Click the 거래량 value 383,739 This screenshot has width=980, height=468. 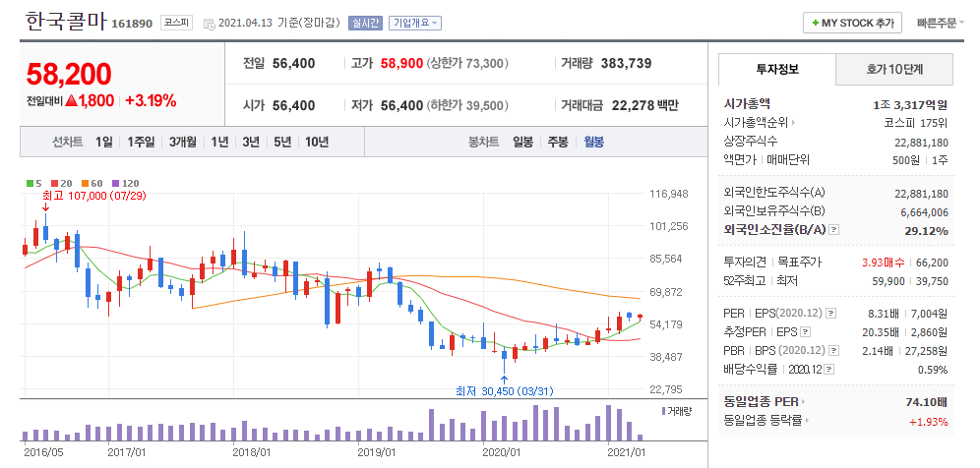click(626, 63)
